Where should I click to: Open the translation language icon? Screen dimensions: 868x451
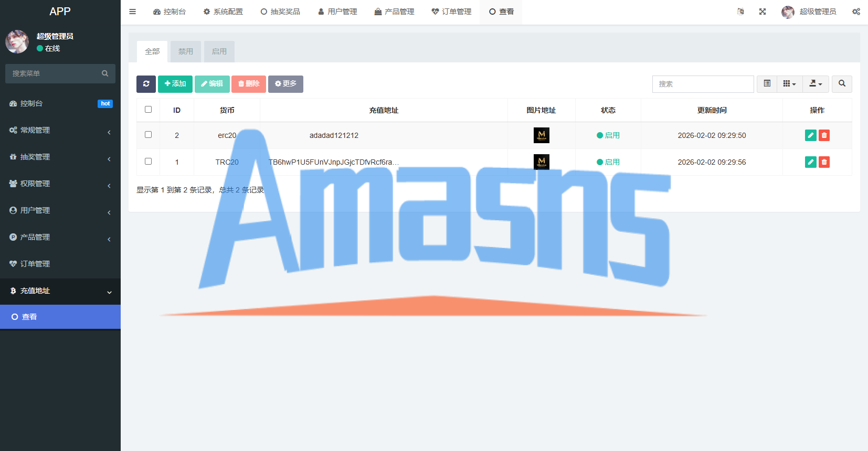coord(740,12)
